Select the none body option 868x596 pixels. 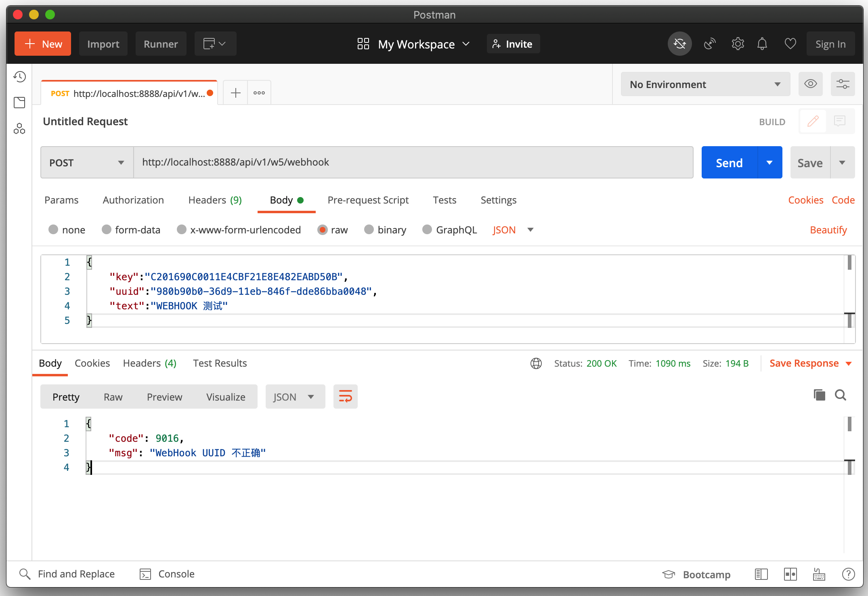[x=53, y=230]
